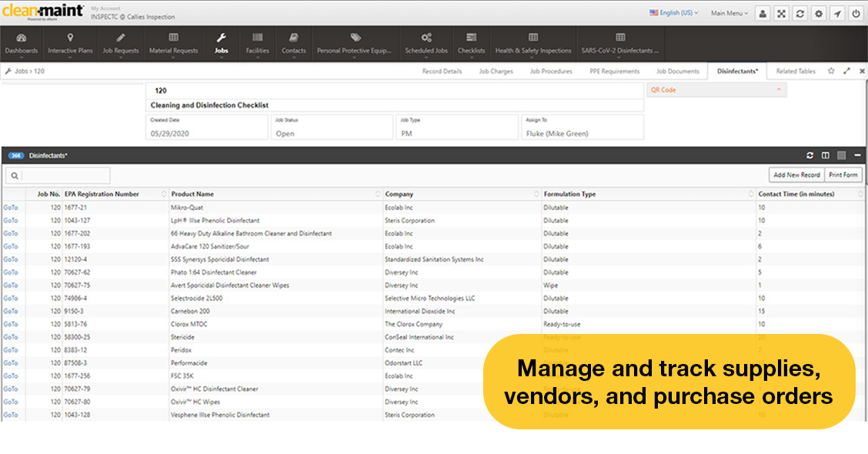Open SARS-CoV-2 Disinfectants module
The image size is (868, 454).
tap(620, 44)
